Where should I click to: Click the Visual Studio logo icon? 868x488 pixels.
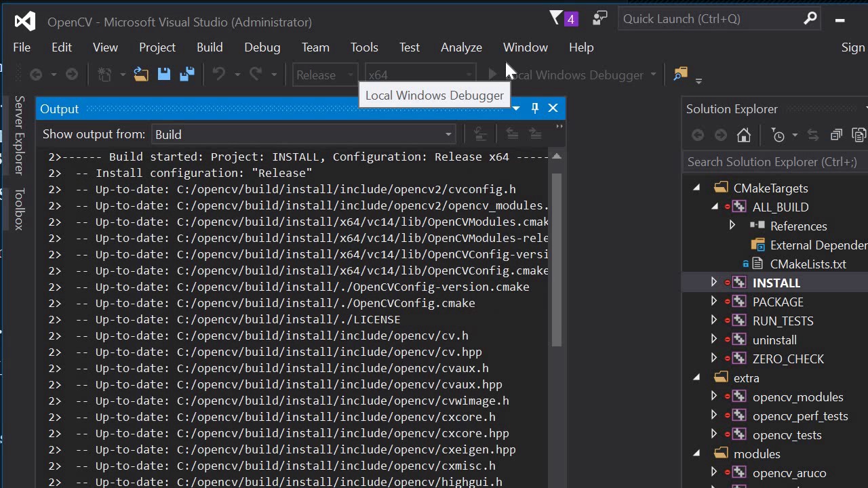pyautogui.click(x=25, y=22)
